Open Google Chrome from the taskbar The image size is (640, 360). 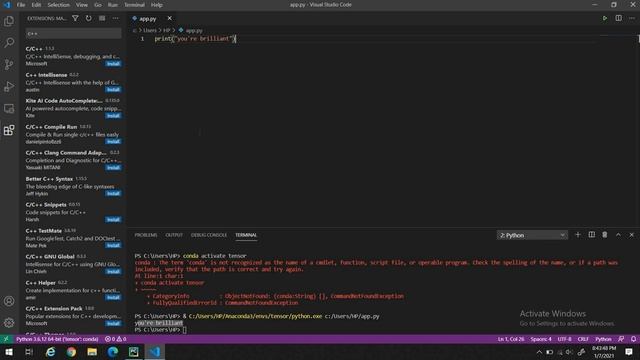(x=71, y=352)
